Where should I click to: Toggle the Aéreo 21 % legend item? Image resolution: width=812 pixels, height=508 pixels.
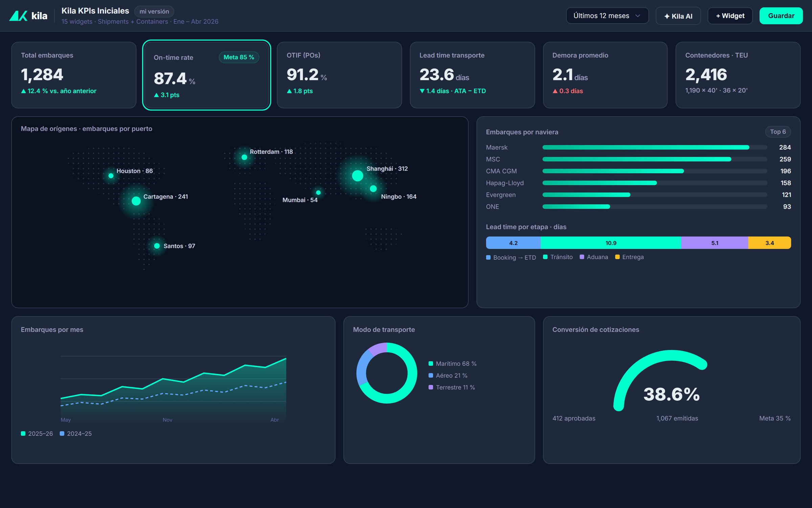pos(448,375)
